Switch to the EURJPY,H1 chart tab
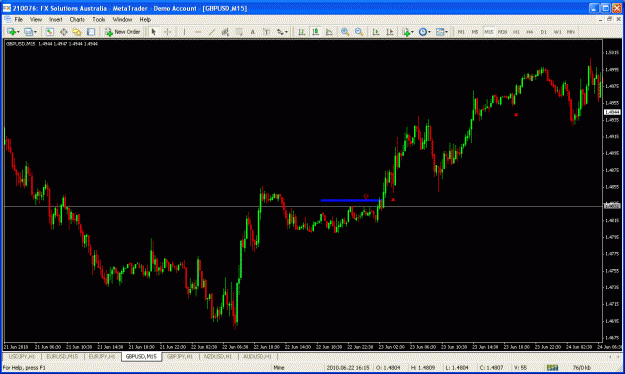Screen dimensions: 625x374 coord(102,356)
